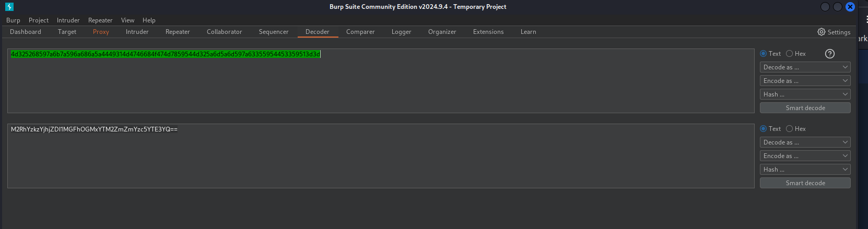Switch to the Repeater tab
The height and width of the screenshot is (229, 868).
click(x=178, y=32)
